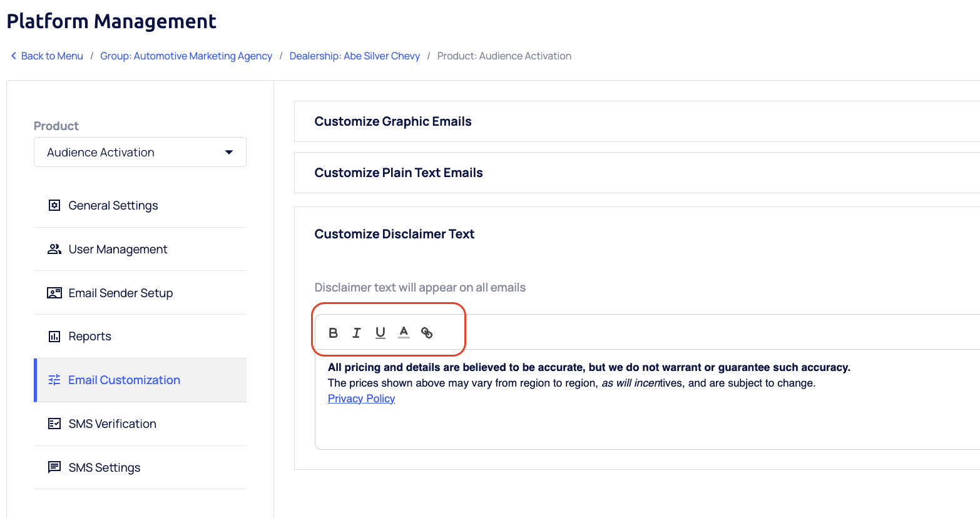Expand Customize Graphic Emails section

pyautogui.click(x=393, y=121)
